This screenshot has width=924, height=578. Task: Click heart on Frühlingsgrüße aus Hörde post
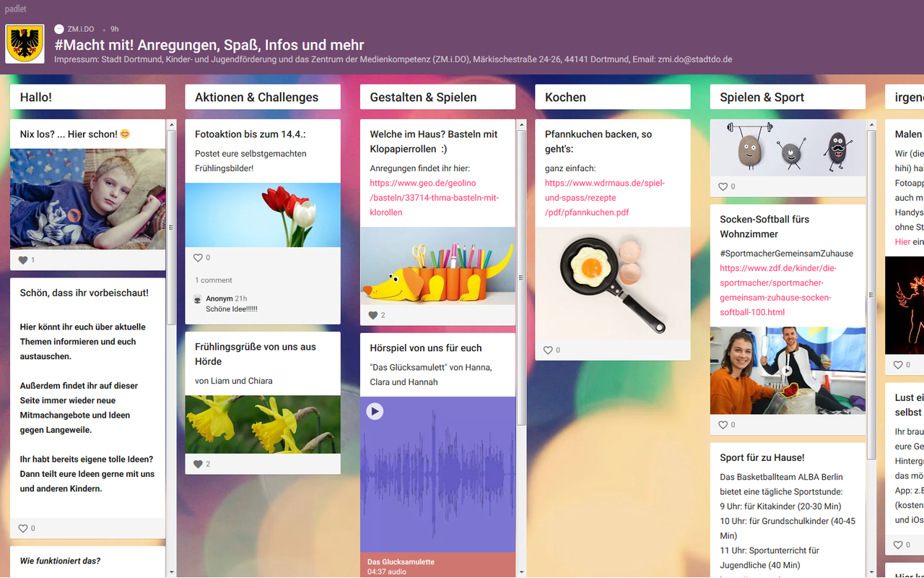click(x=199, y=464)
